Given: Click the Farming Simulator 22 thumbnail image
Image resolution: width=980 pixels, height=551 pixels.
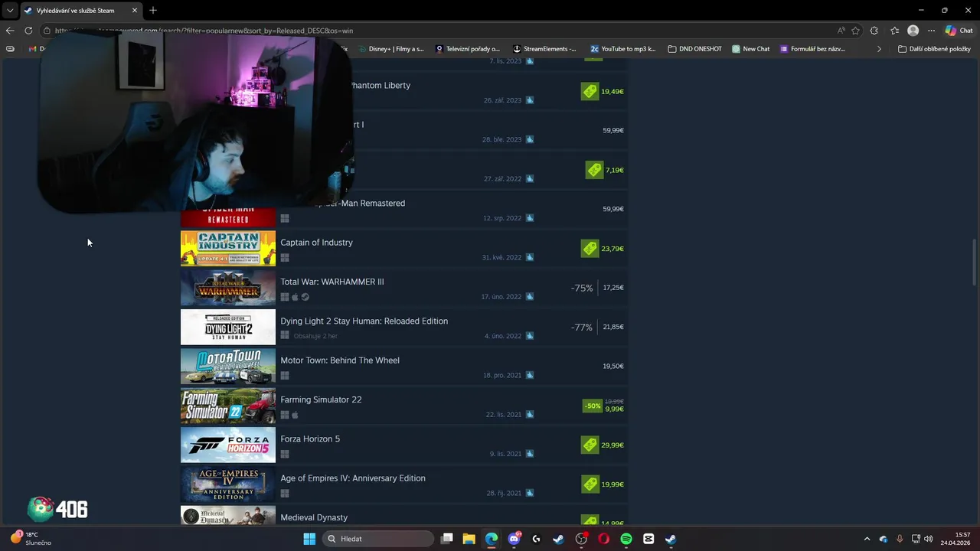Looking at the screenshot, I should tap(228, 406).
